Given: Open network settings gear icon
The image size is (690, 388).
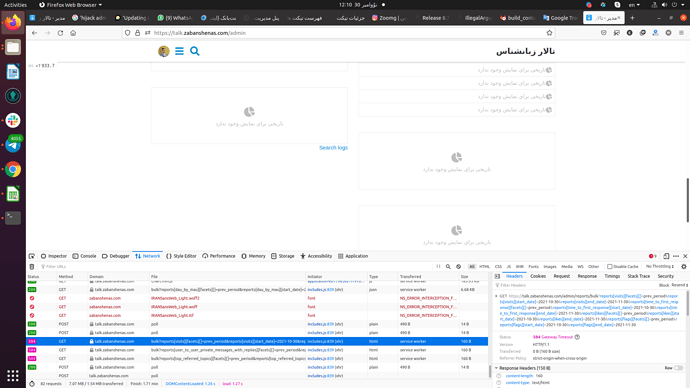Looking at the screenshot, I should (684, 267).
